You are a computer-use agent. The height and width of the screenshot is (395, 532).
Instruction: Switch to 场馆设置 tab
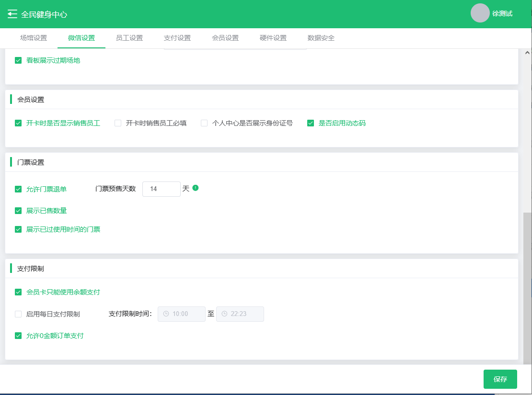coord(34,38)
